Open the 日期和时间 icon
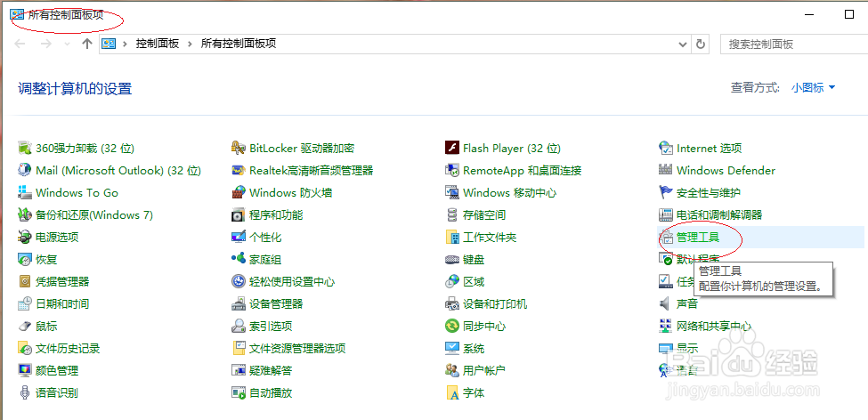The height and width of the screenshot is (420, 868). click(x=25, y=303)
